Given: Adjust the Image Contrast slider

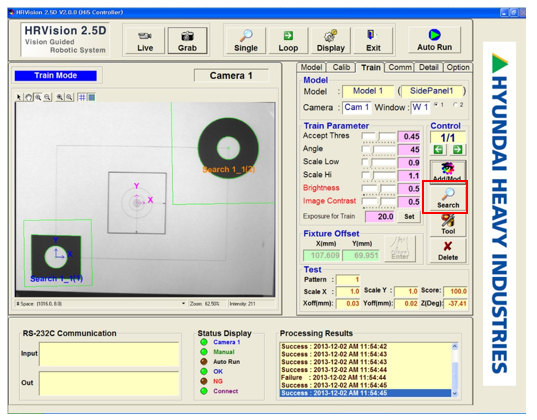Looking at the screenshot, I should (378, 202).
